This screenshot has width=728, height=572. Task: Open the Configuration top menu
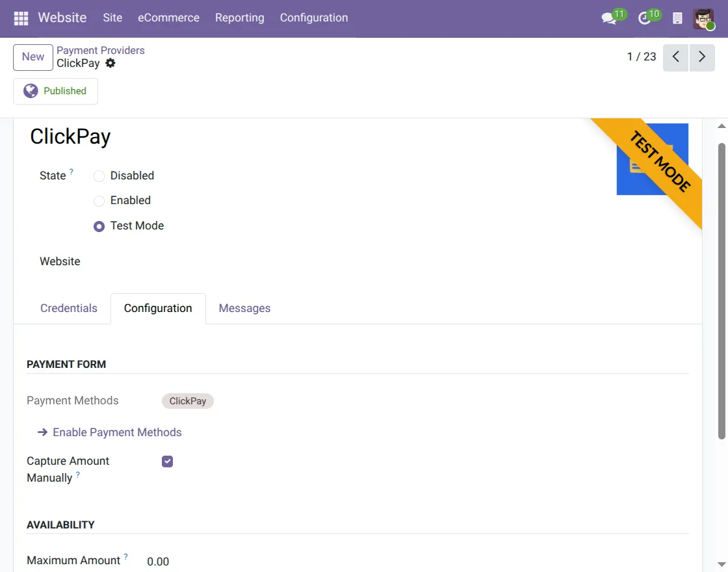(x=314, y=18)
